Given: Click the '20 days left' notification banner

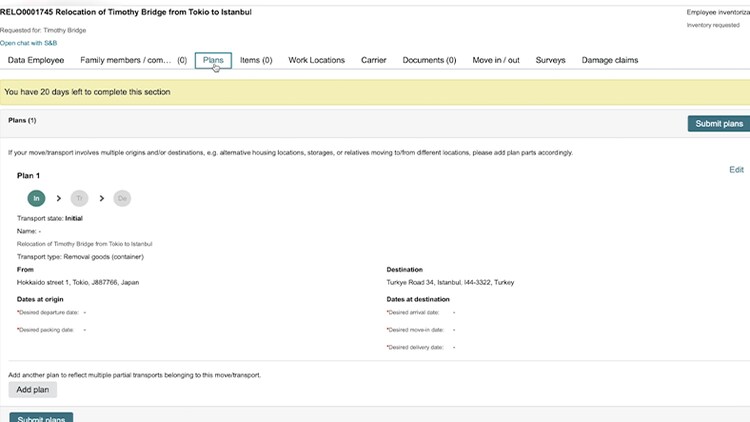Looking at the screenshot, I should [375, 92].
